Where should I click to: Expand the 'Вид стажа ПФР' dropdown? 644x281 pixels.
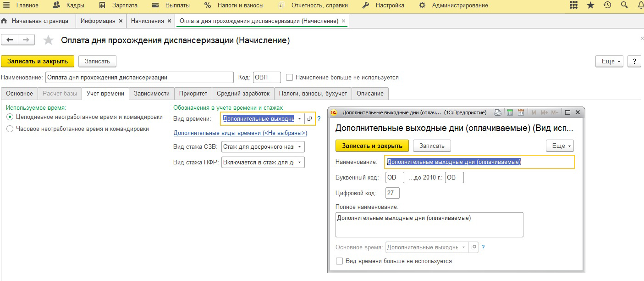pos(300,162)
